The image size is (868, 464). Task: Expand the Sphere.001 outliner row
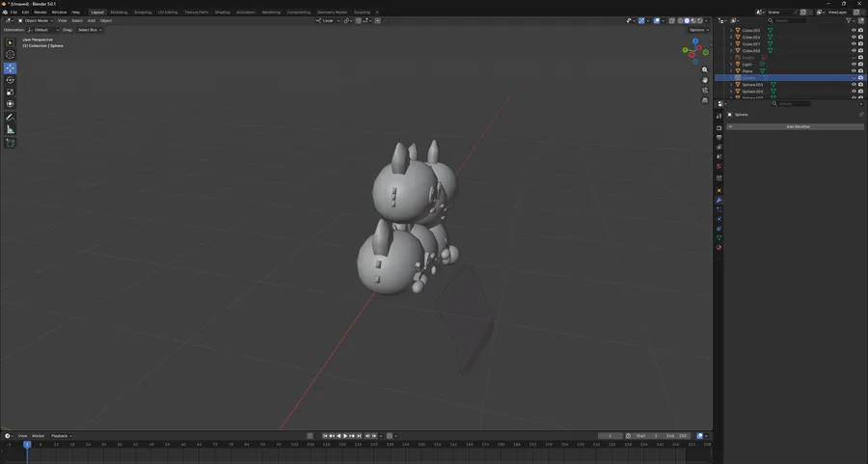click(x=731, y=85)
